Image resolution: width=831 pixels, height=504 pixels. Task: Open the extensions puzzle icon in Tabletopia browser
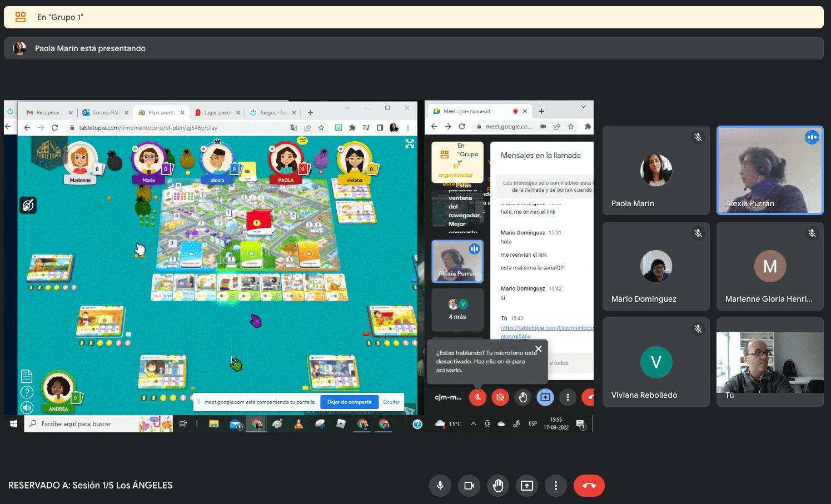tap(352, 128)
